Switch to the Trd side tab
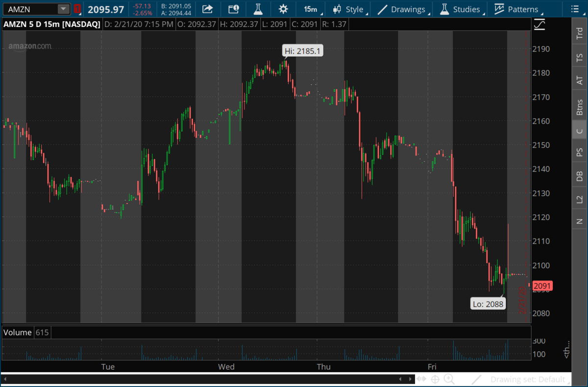The height and width of the screenshot is (387, 588). [x=580, y=33]
